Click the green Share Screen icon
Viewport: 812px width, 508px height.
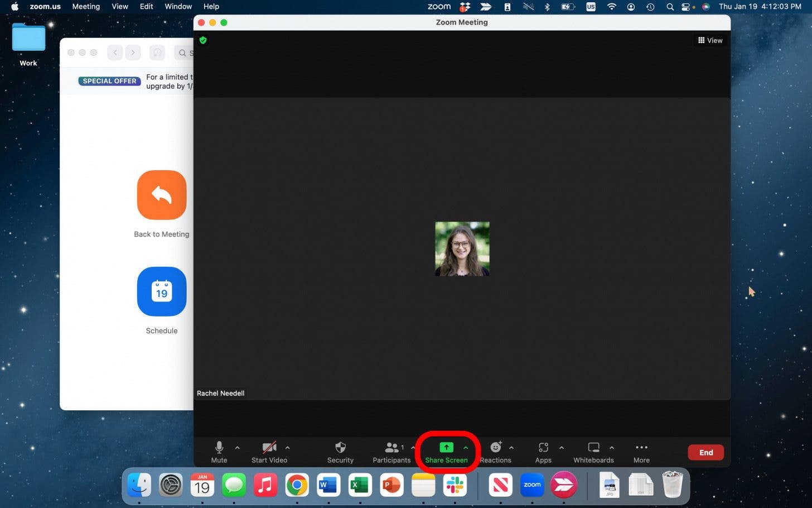pos(446,448)
